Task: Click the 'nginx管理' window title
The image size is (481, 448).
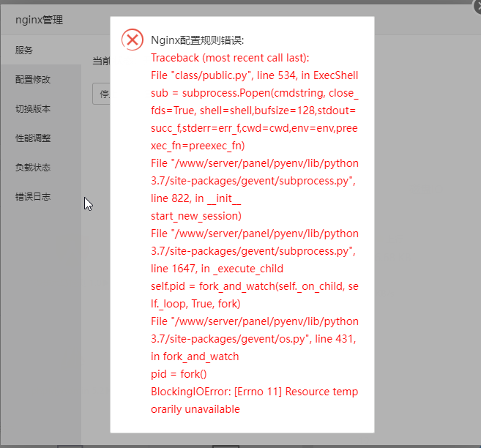Action: 39,20
